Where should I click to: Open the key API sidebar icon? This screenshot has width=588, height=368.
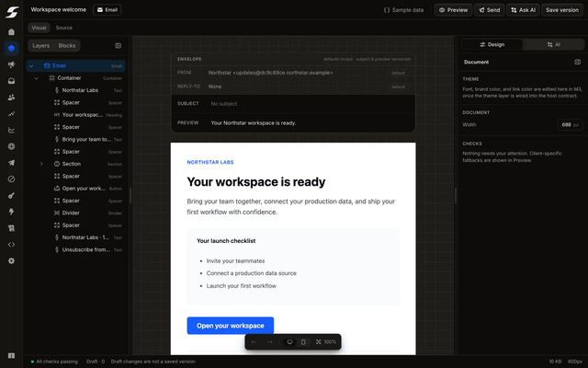tap(12, 195)
